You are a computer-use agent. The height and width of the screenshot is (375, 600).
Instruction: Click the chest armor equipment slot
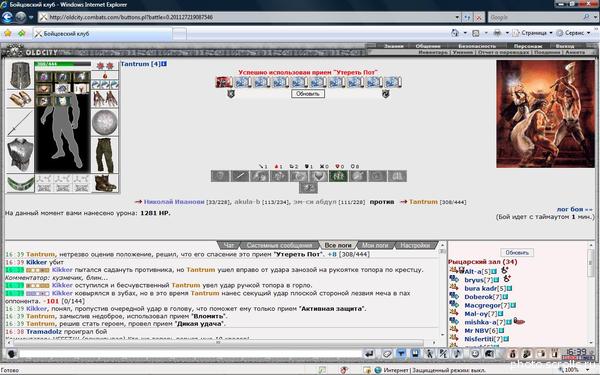click(20, 155)
